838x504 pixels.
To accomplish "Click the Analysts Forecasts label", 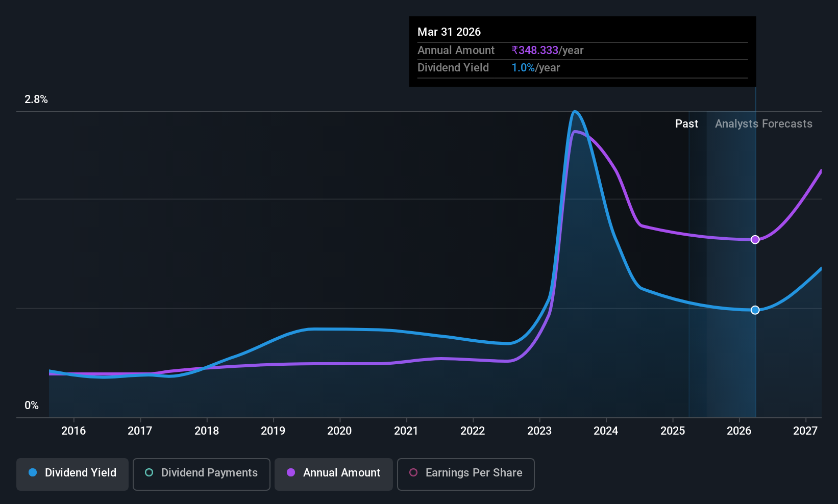I will click(x=763, y=124).
